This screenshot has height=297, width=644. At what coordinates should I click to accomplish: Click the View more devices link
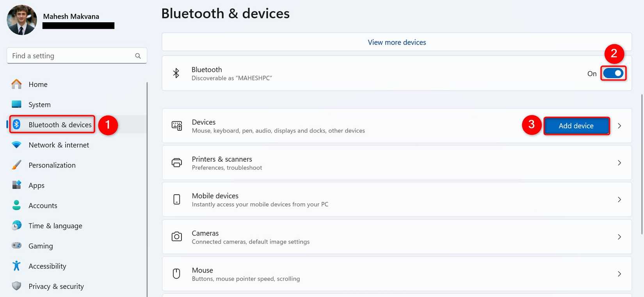pyautogui.click(x=397, y=42)
